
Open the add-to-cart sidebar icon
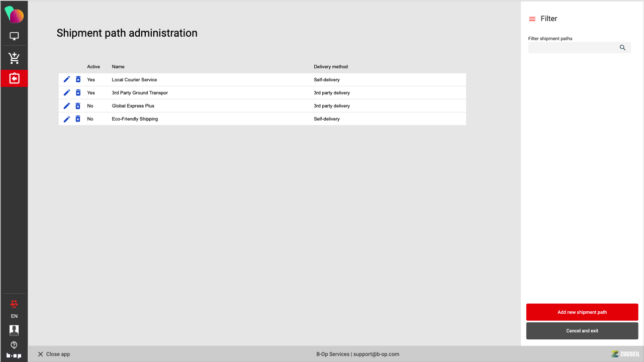tap(14, 58)
